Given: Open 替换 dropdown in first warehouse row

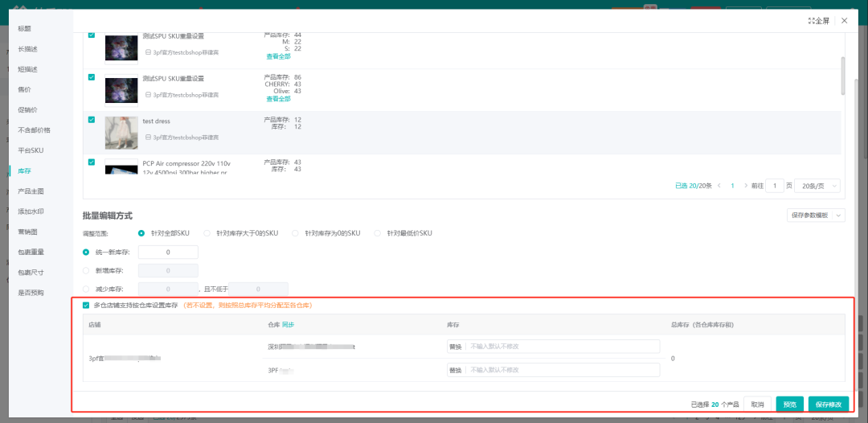Looking at the screenshot, I should (456, 347).
